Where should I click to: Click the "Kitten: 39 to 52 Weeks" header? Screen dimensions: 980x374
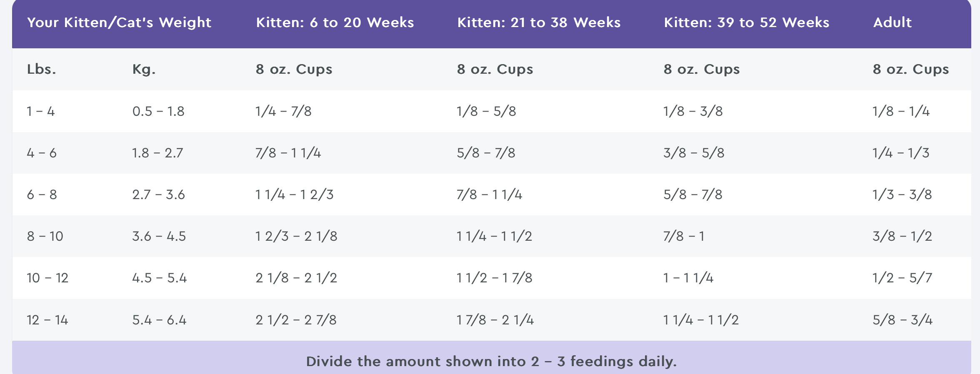click(x=746, y=22)
